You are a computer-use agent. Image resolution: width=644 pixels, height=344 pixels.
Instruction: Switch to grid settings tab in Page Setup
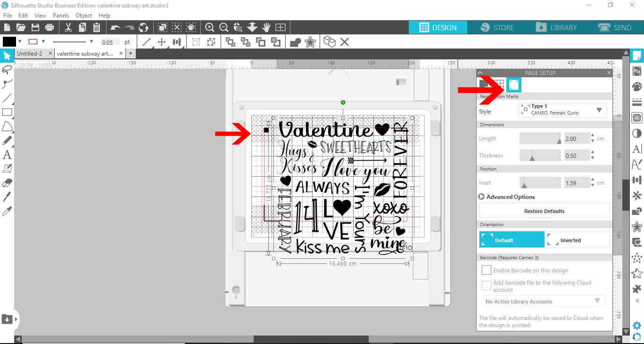(499, 85)
